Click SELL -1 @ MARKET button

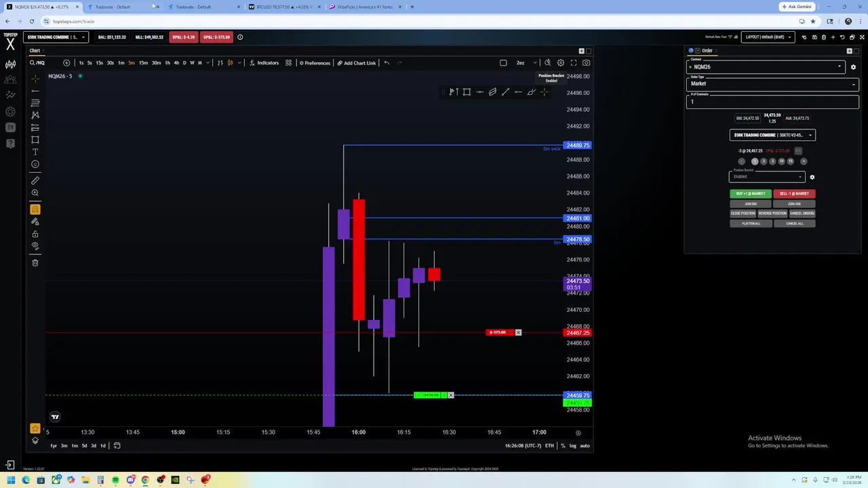tap(794, 194)
